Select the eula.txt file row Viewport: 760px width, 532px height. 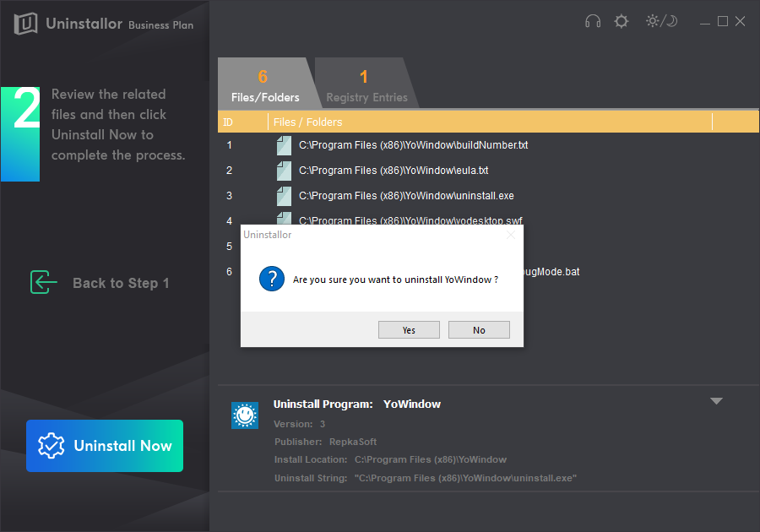click(488, 171)
